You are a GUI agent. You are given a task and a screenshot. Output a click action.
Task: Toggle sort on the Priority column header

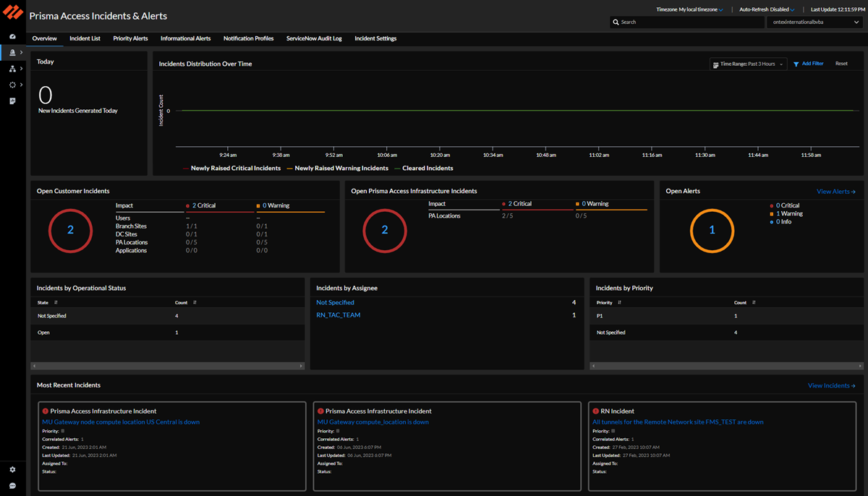pos(619,303)
